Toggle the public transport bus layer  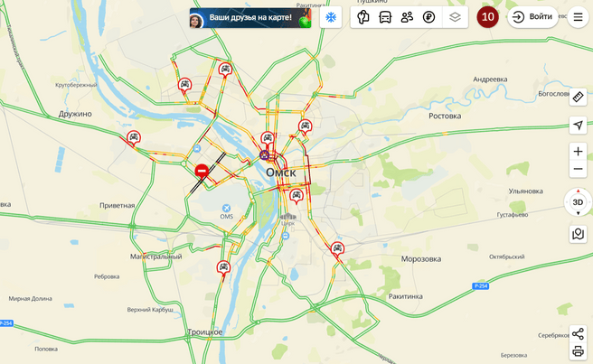pyautogui.click(x=385, y=17)
